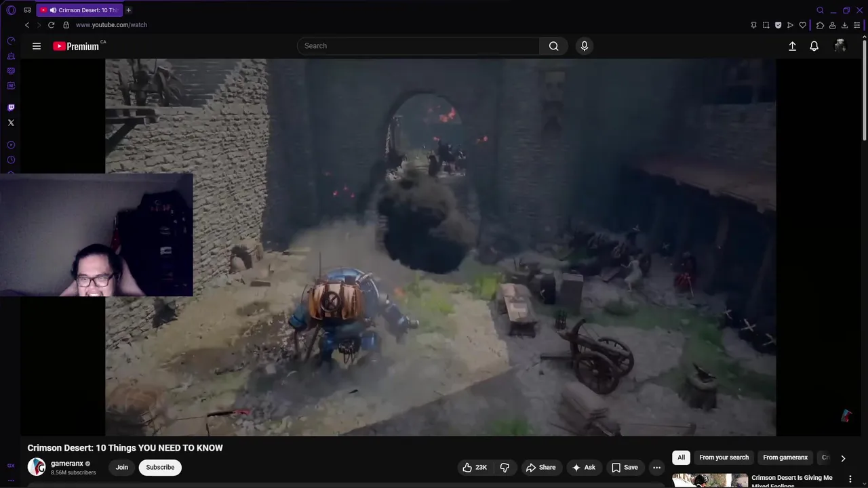Open the heart bookmark icon
The height and width of the screenshot is (488, 868).
point(802,25)
